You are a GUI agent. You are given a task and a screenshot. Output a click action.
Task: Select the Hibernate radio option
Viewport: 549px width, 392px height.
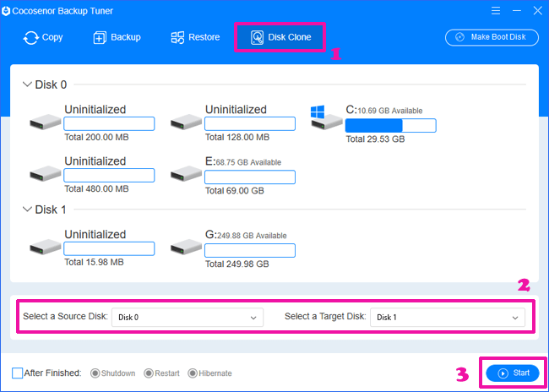point(209,373)
